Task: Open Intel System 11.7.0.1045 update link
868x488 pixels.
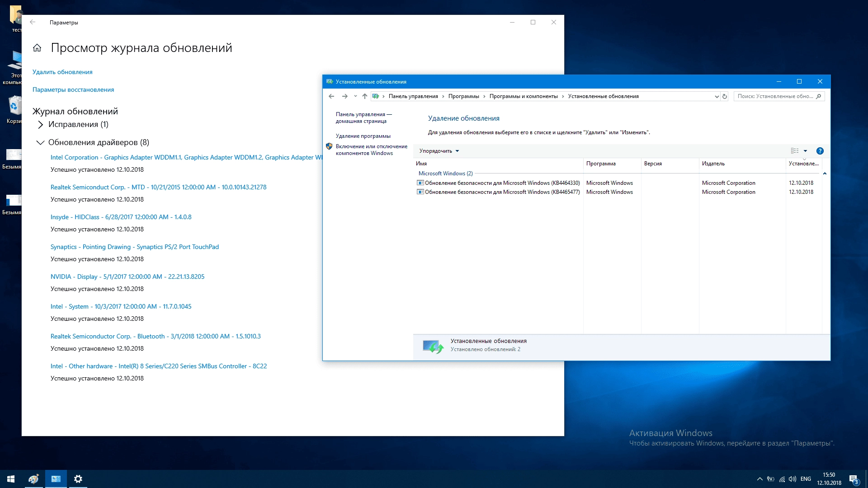Action: [121, 306]
